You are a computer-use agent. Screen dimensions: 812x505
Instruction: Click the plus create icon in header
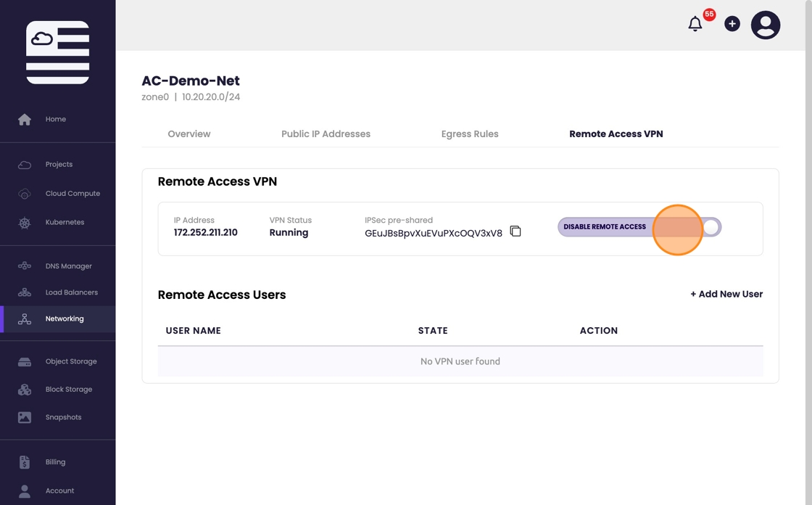click(x=732, y=25)
